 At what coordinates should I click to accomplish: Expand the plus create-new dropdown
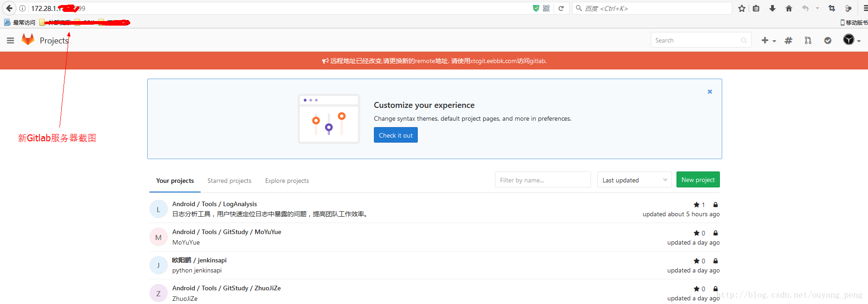[x=768, y=41]
